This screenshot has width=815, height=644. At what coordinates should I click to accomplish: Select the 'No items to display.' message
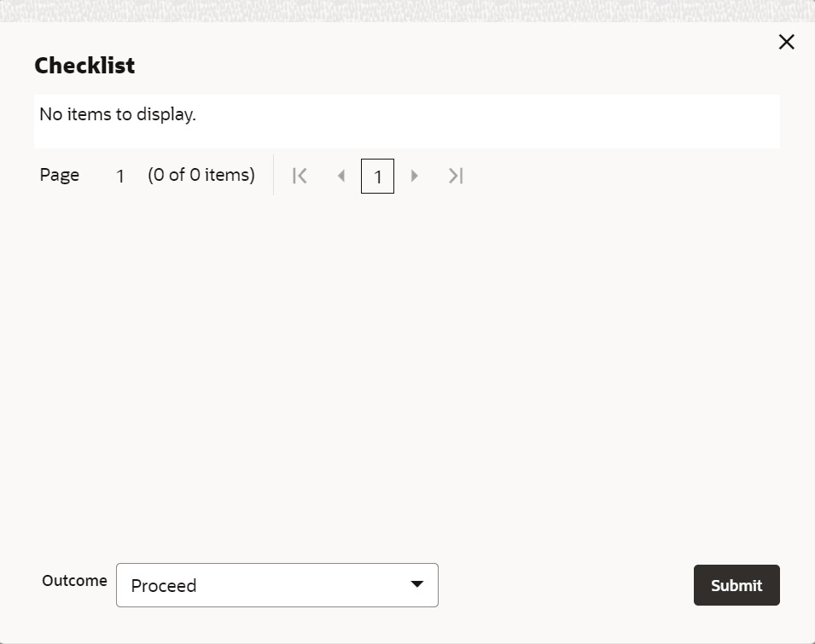(118, 114)
